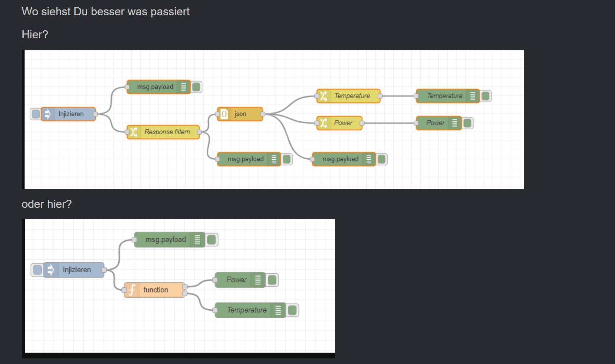615x364 pixels.
Task: Click the output port of Response filtern node
Action: 199,132
